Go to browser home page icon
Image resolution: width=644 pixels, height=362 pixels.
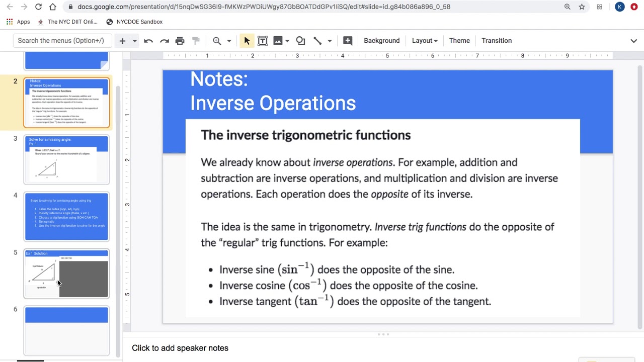[53, 7]
